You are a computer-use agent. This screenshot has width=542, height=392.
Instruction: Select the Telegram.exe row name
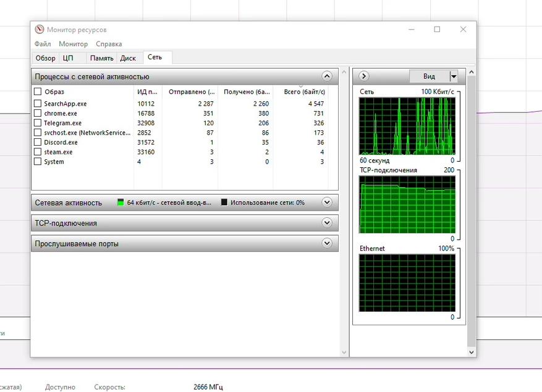[62, 123]
